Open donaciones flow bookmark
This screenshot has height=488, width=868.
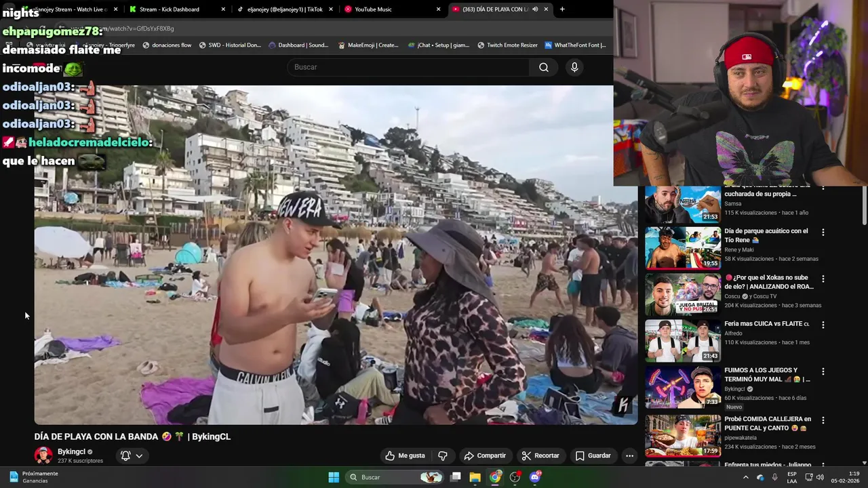coord(166,45)
